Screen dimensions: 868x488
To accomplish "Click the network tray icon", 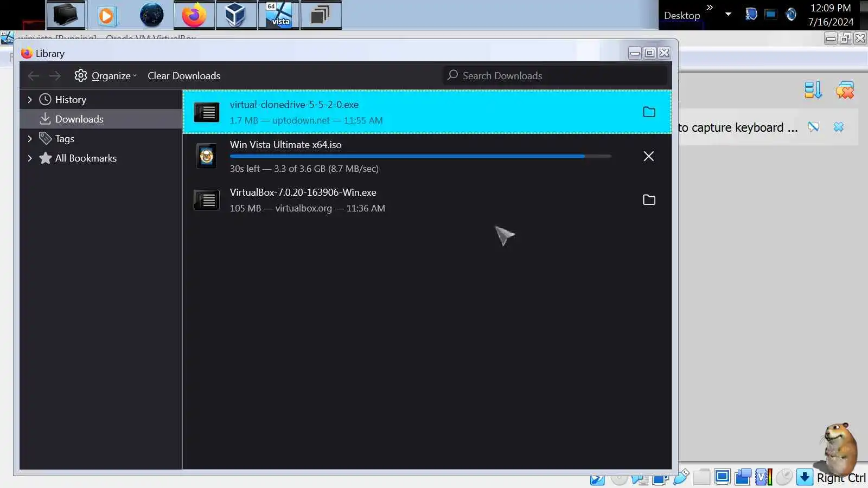I will point(771,14).
